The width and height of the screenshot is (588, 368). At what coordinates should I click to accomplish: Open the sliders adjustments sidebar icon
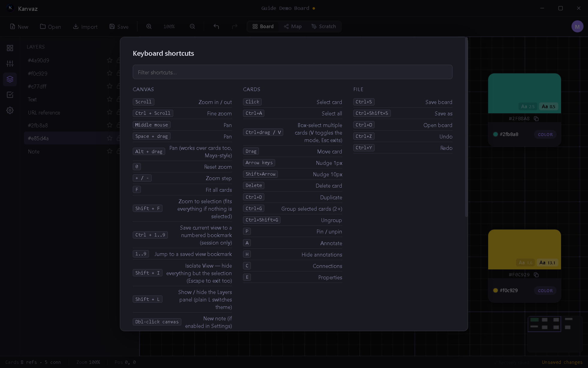pyautogui.click(x=10, y=64)
